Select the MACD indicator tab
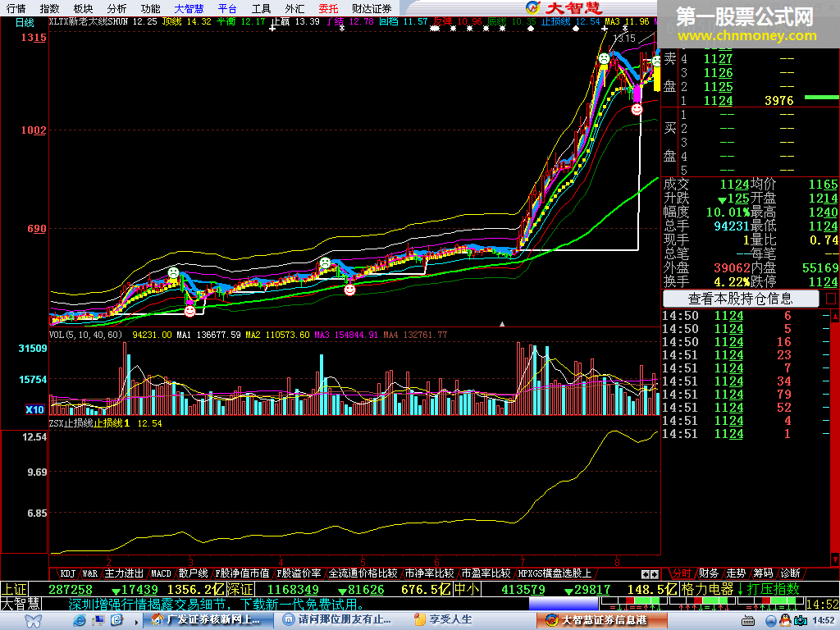 (161, 573)
